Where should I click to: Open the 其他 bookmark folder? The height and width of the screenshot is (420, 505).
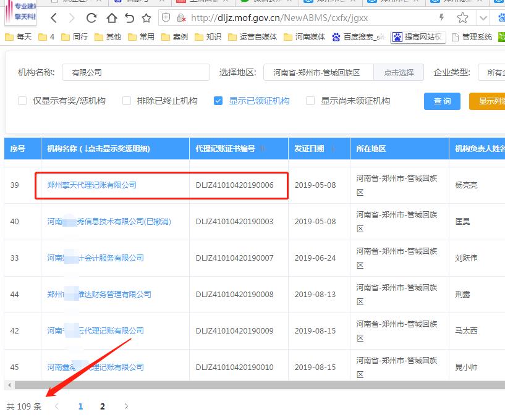[108, 37]
